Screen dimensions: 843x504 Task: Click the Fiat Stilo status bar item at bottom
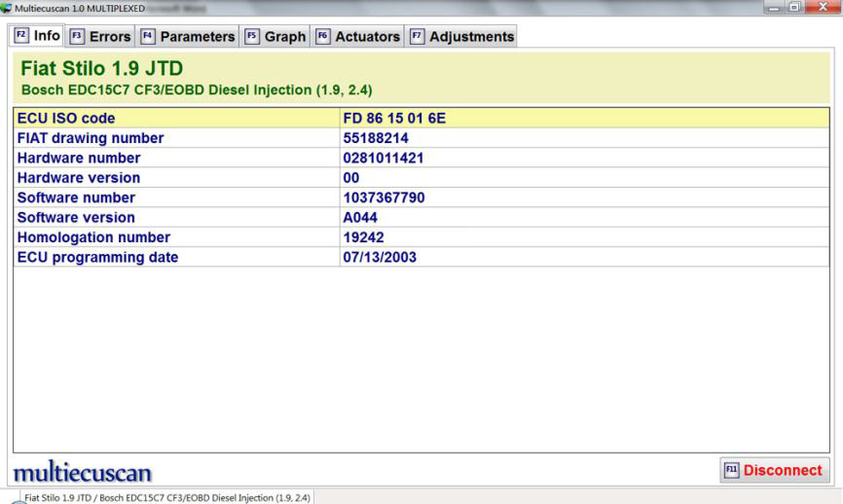tap(166, 497)
